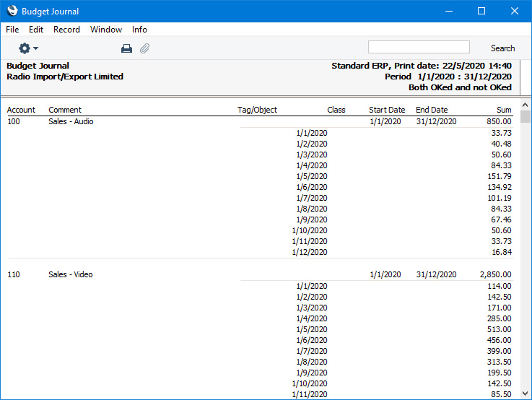Screen dimensions: 532x400
Task: Click the paperclip attachments icon
Action: tap(144, 48)
